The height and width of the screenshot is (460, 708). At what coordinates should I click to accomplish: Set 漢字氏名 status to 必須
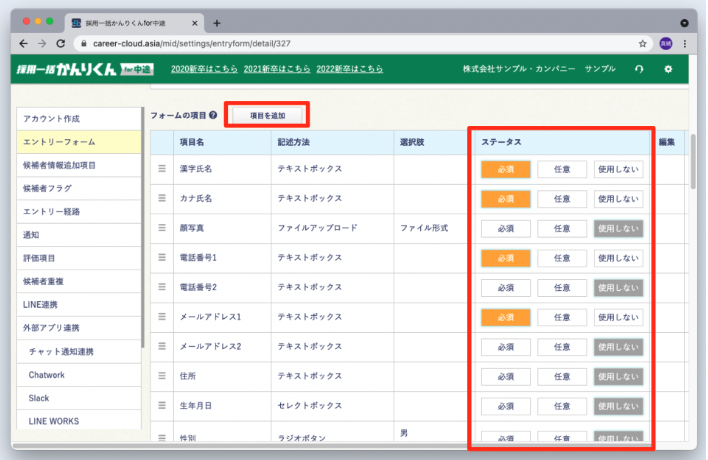pos(506,169)
